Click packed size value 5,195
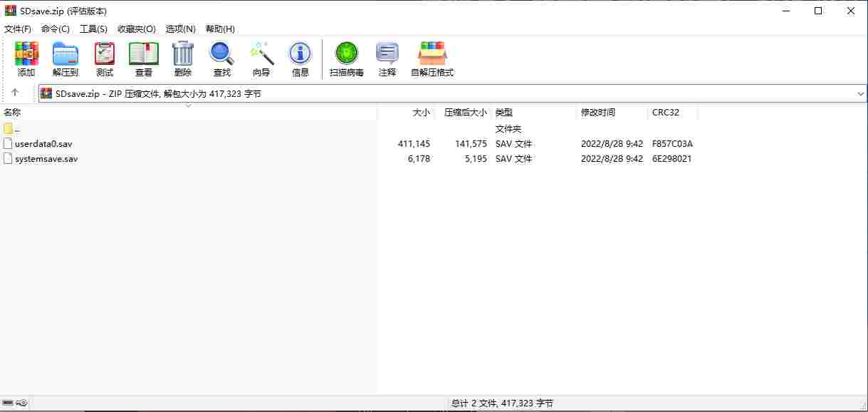 pos(476,159)
